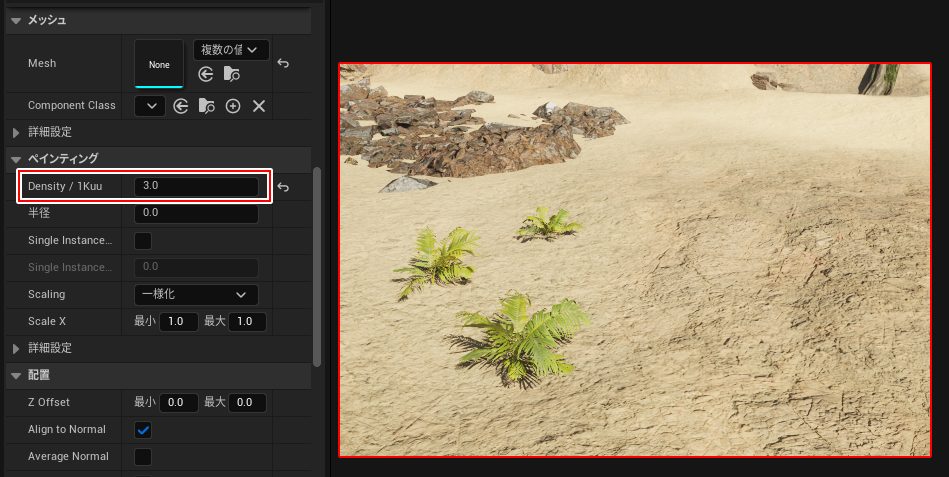Viewport: 949px width, 477px height.
Task: Browse to Mesh asset in Content Browser
Action: pyautogui.click(x=231, y=74)
